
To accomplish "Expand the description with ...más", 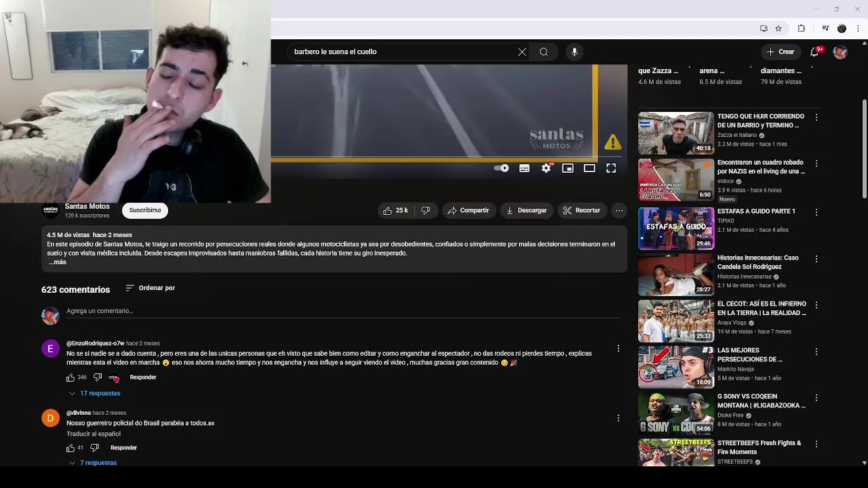I will point(58,262).
